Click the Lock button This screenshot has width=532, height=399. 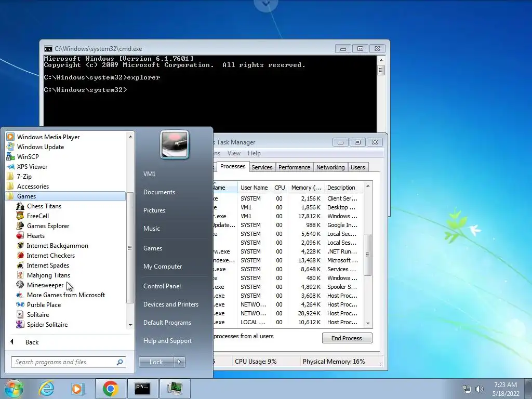click(x=156, y=362)
